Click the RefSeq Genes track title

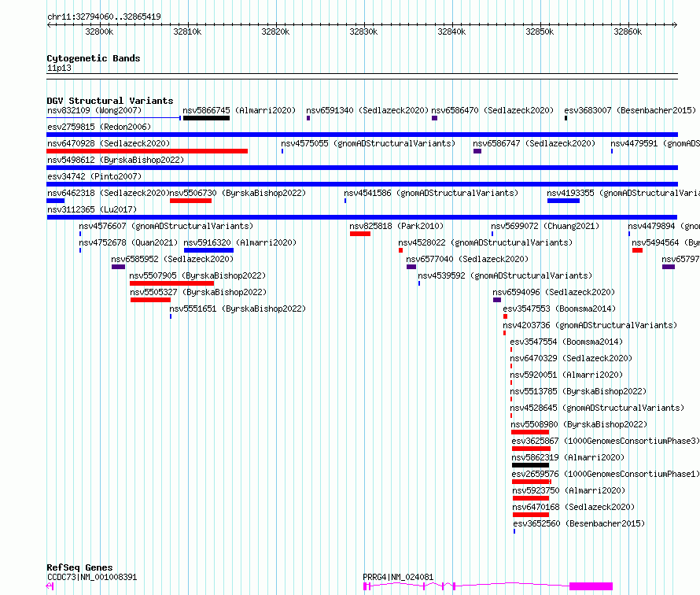tap(79, 567)
